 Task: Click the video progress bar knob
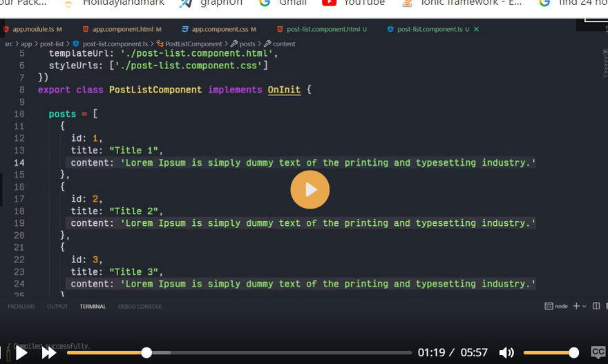click(x=146, y=352)
